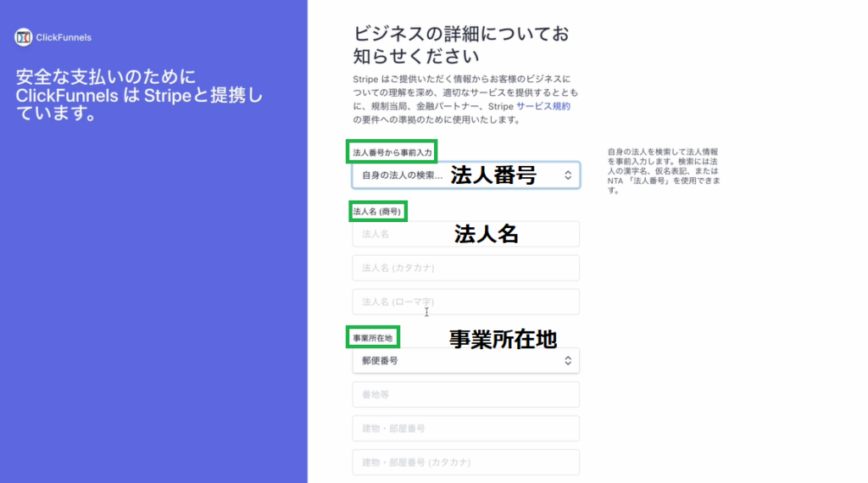Click the ClickFunnels brand name text
The width and height of the screenshot is (868, 483).
click(x=64, y=37)
